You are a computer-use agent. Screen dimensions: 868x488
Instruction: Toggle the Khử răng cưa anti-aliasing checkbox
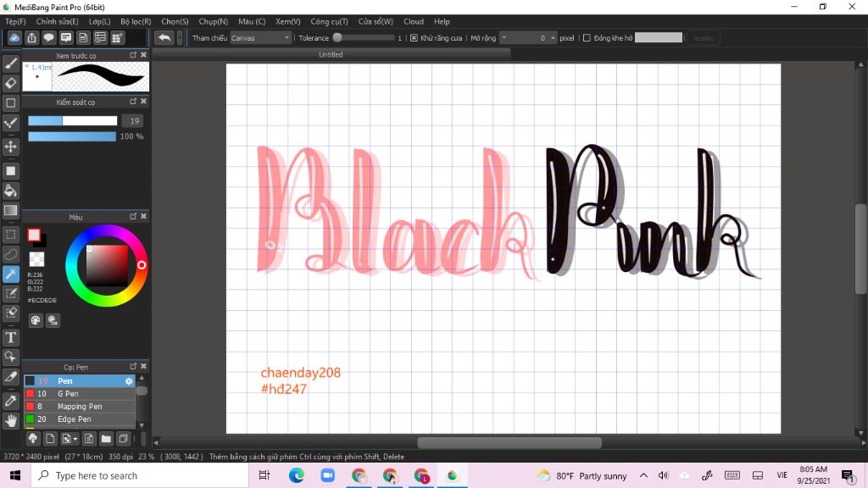click(414, 38)
